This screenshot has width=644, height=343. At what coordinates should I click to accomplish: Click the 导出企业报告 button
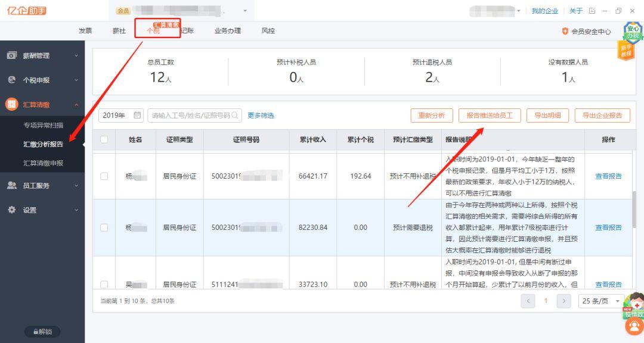click(602, 116)
